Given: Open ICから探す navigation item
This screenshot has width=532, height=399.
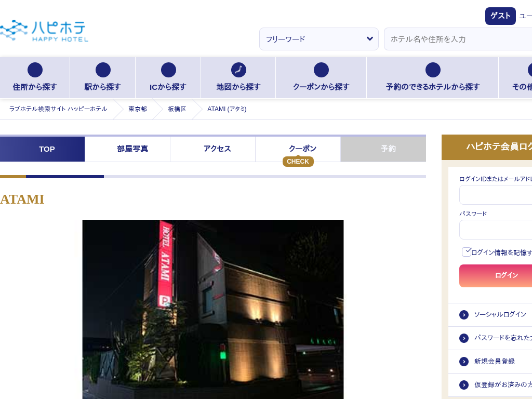Looking at the screenshot, I should point(168,78).
